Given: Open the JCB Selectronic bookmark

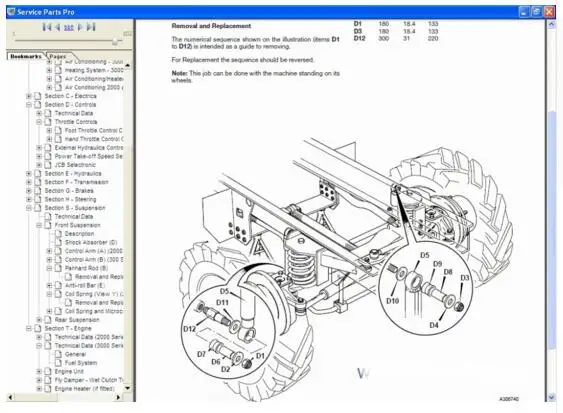Looking at the screenshot, I should point(75,165).
